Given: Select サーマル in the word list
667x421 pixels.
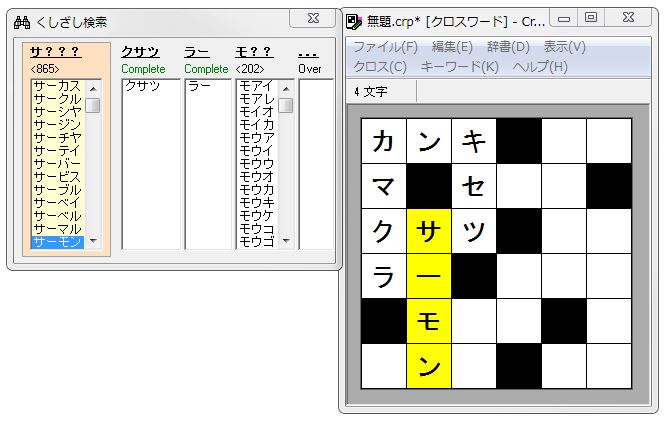Looking at the screenshot, I should click(57, 228).
